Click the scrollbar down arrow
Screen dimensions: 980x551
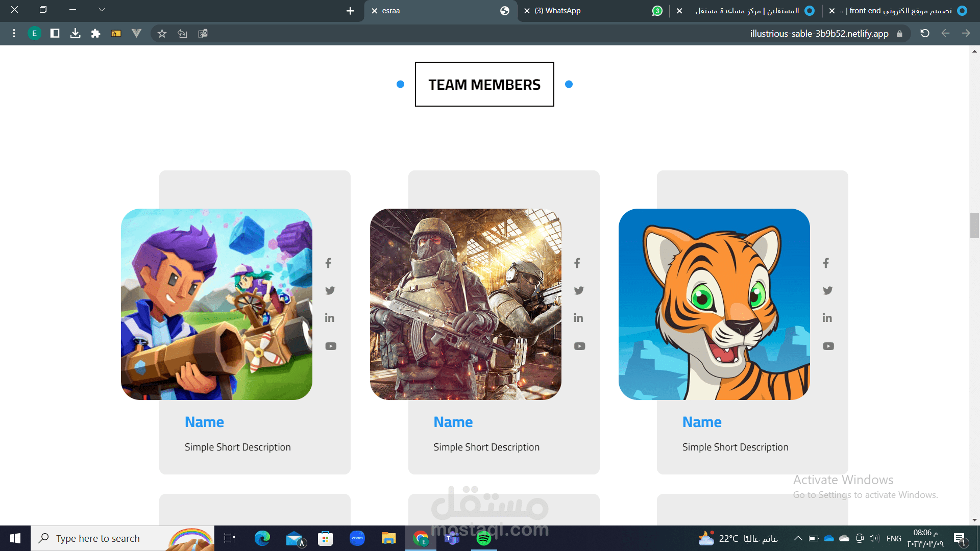974,520
